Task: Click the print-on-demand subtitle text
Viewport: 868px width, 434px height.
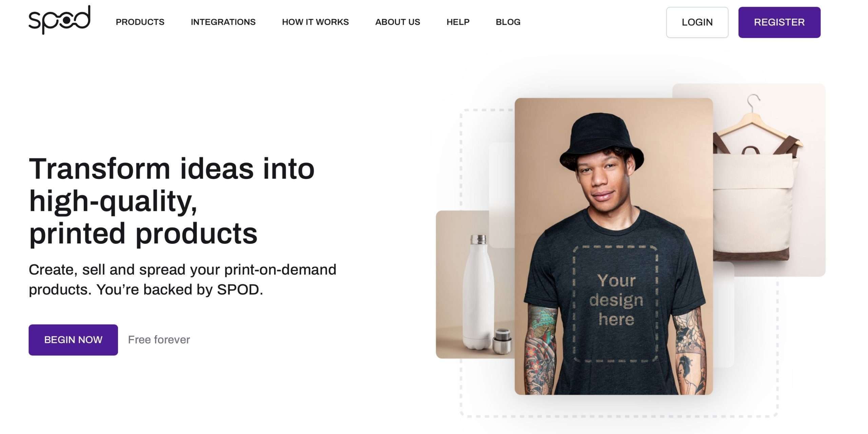Action: (x=182, y=280)
